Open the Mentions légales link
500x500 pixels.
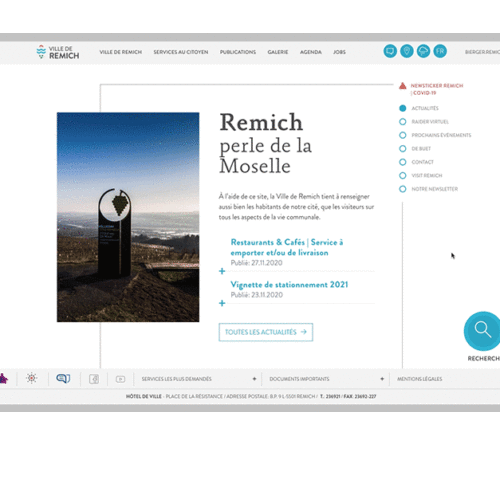420,379
